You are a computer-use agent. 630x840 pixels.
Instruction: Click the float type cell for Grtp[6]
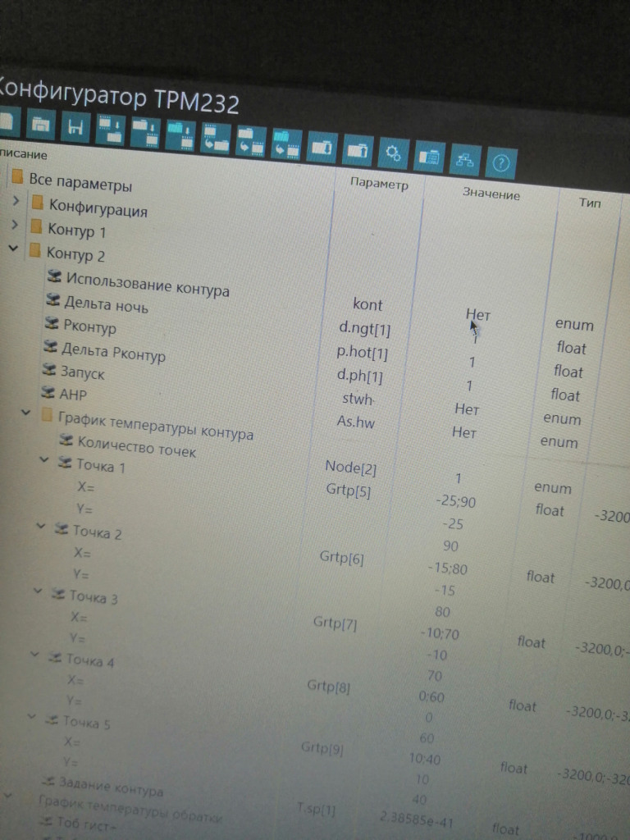[x=541, y=577]
